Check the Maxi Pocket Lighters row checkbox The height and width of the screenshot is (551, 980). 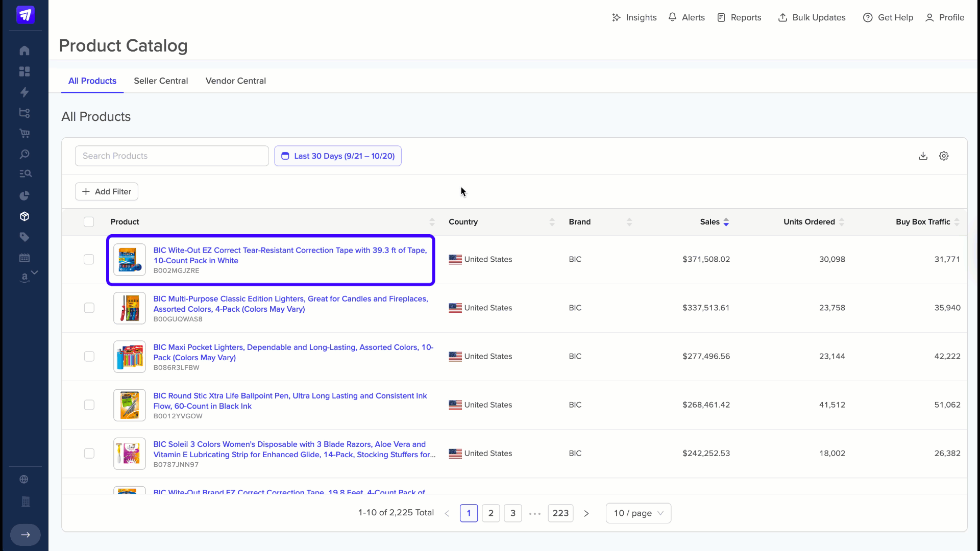click(x=89, y=356)
